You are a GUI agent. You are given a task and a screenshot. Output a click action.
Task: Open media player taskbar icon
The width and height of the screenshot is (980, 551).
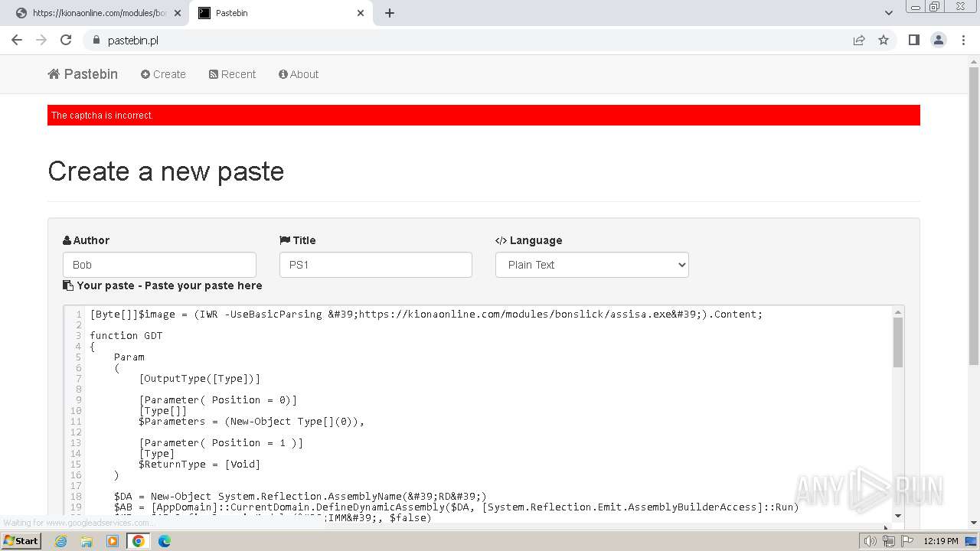click(x=113, y=541)
